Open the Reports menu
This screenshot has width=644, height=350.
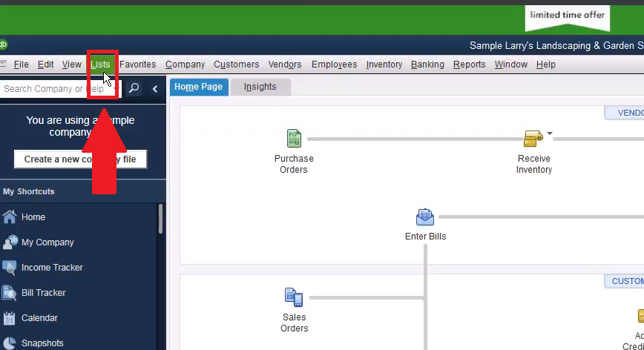pos(469,65)
